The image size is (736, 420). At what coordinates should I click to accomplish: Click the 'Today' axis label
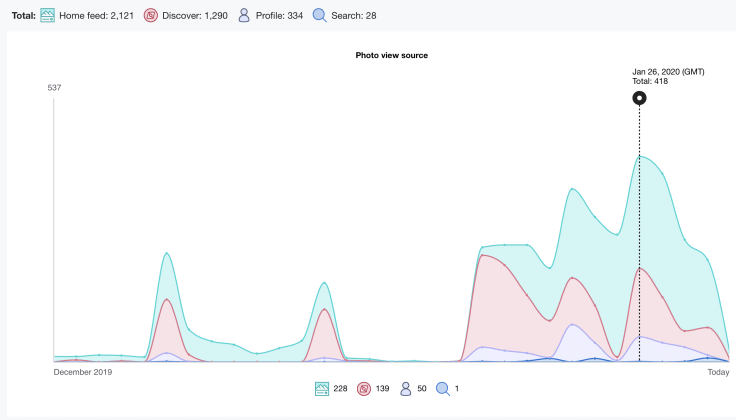[719, 372]
